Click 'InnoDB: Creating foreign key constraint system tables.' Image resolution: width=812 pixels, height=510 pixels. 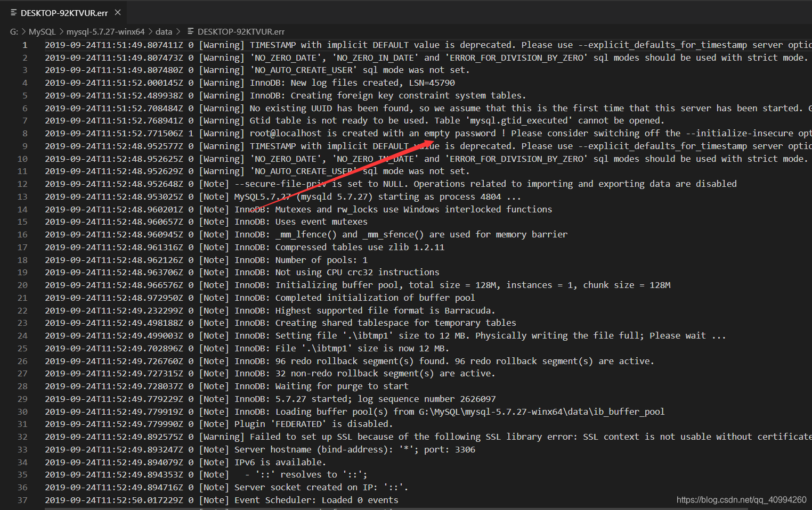(388, 96)
